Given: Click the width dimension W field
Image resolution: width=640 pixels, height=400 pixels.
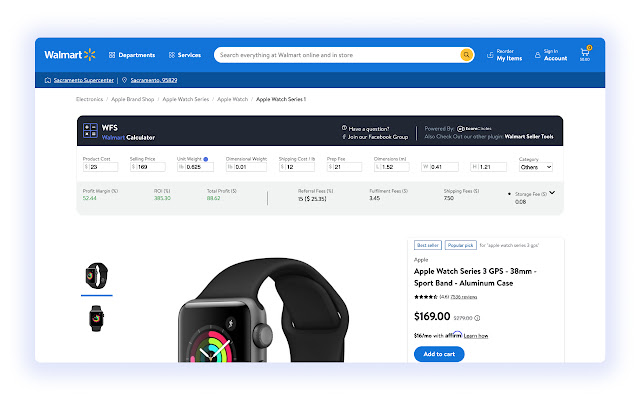Looking at the screenshot, I should click(x=440, y=167).
